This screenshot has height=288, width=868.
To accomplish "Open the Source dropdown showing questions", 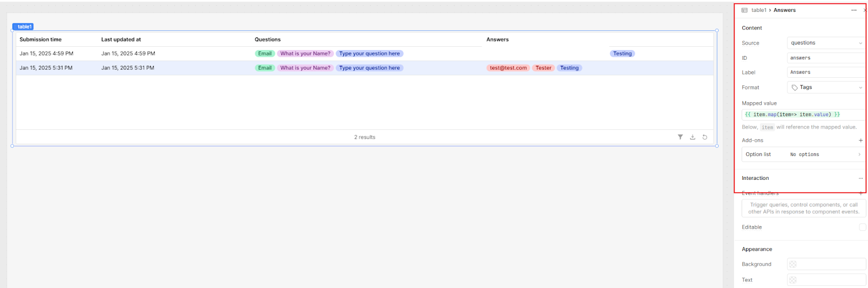I will point(826,43).
